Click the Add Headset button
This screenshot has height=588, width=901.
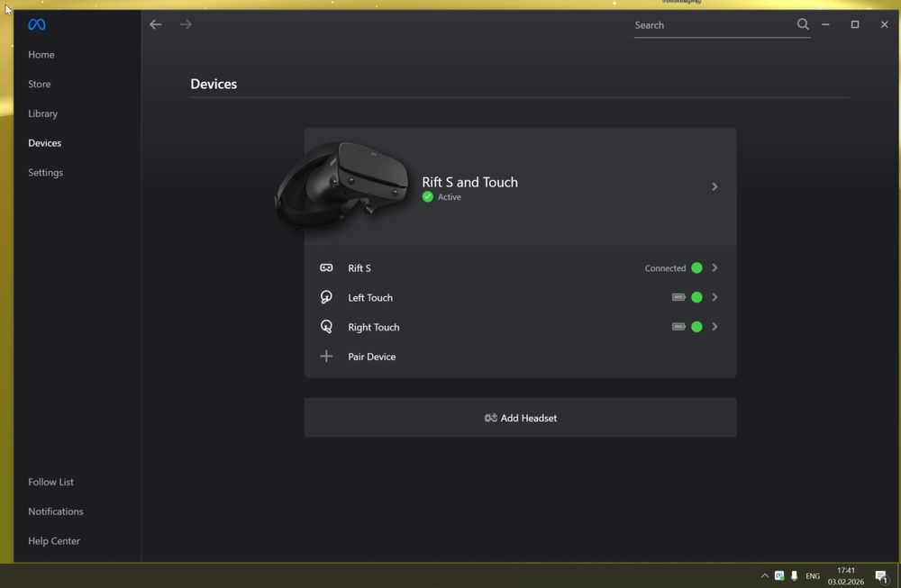(x=520, y=418)
